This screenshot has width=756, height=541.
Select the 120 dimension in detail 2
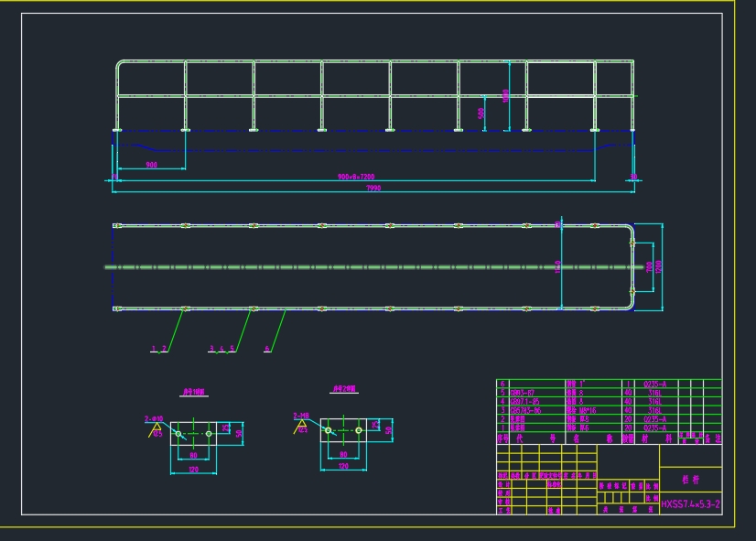pos(343,466)
